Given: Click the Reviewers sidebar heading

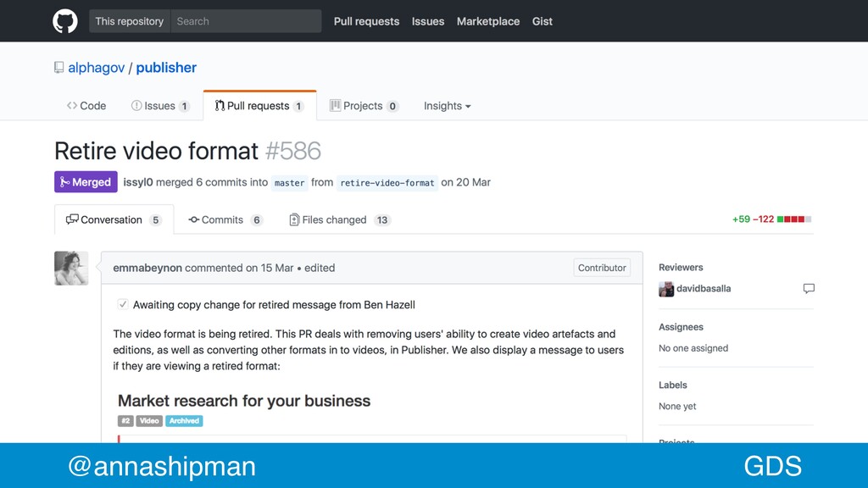Looking at the screenshot, I should (681, 267).
